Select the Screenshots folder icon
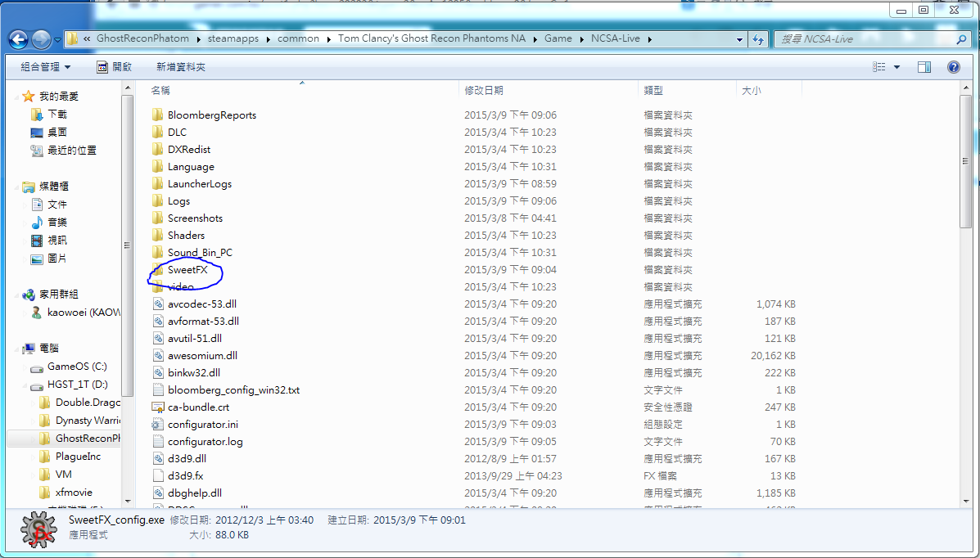 coord(157,218)
